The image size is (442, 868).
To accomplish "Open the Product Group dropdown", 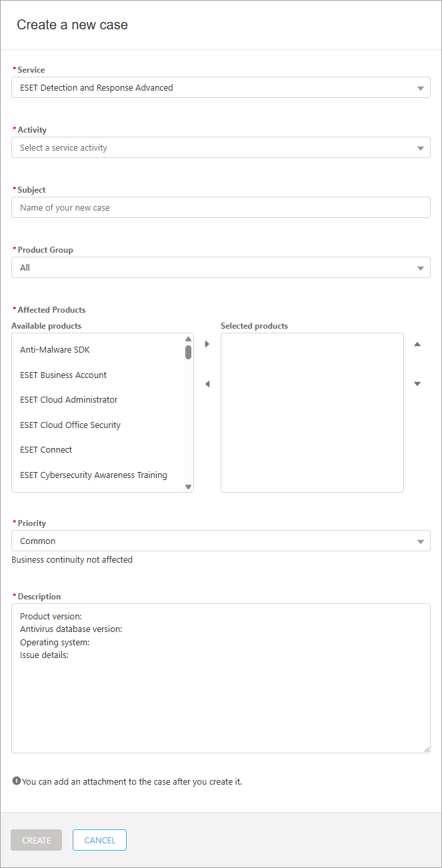I will pyautogui.click(x=220, y=267).
